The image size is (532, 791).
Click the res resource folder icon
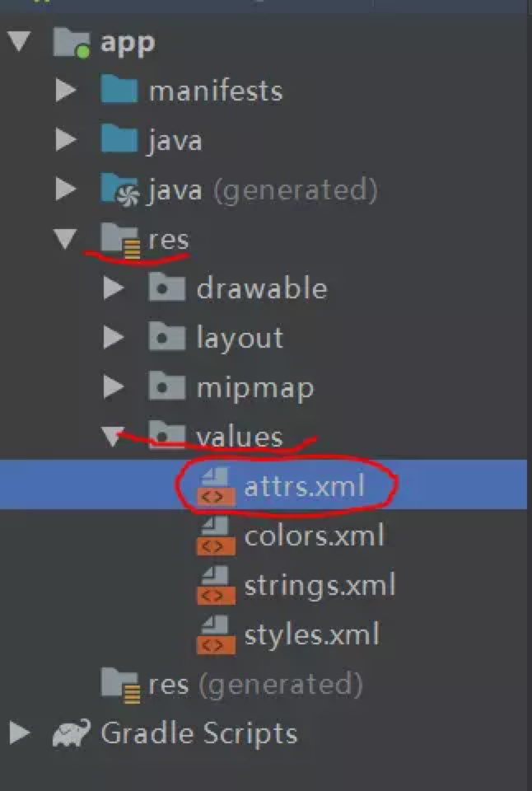tap(120, 241)
